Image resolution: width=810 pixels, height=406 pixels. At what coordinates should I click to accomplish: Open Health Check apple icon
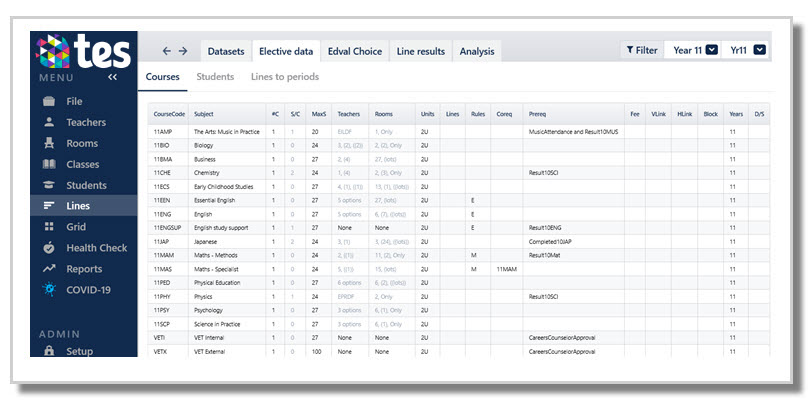coord(49,247)
